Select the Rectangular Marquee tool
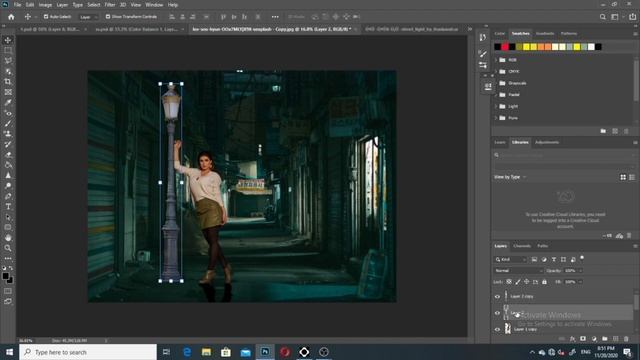The height and width of the screenshot is (360, 640). click(x=8, y=50)
